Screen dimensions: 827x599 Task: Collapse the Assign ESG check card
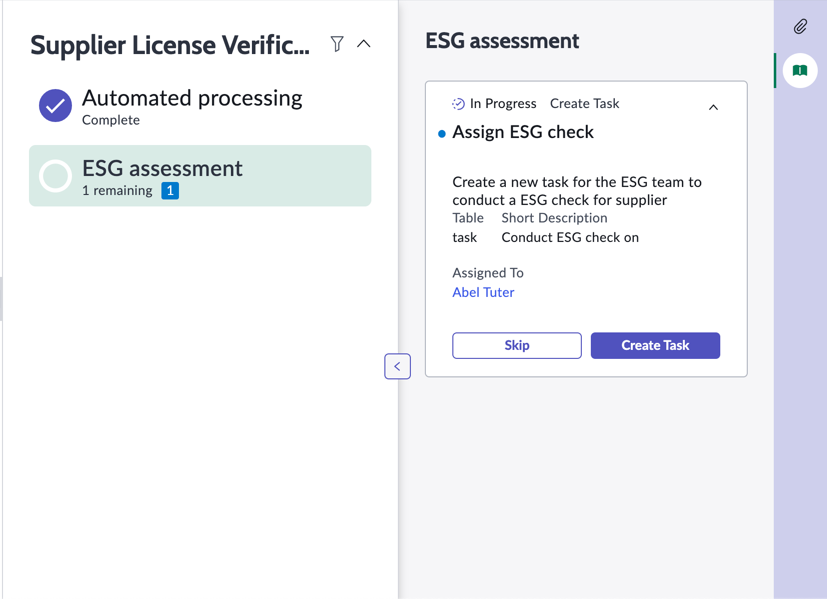pyautogui.click(x=713, y=107)
